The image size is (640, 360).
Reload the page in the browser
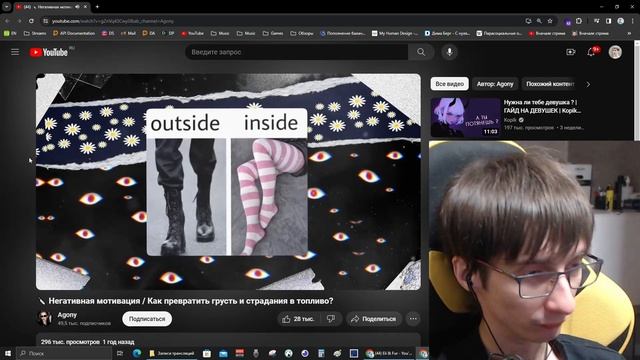pos(31,21)
